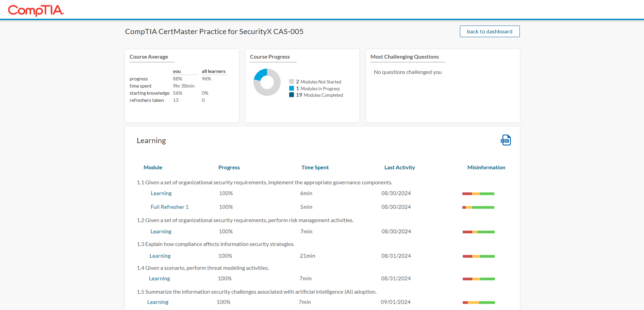Click module 1.3 compliance heading
The image size is (644, 310).
click(x=216, y=244)
